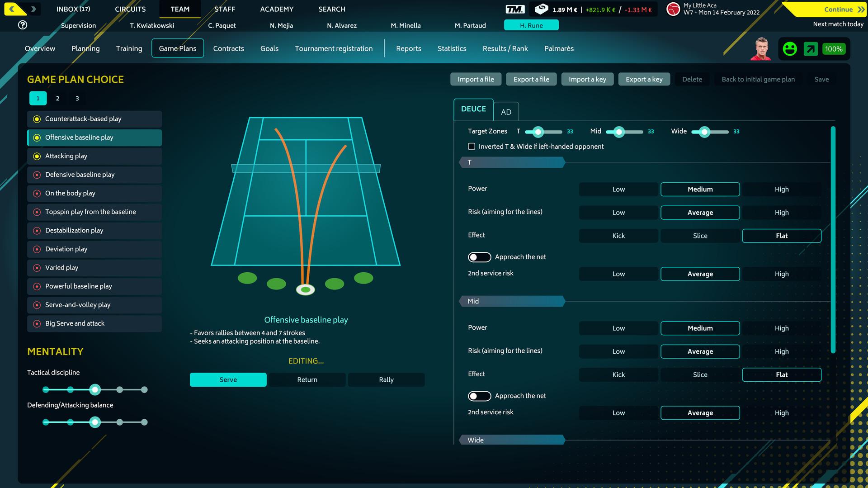Collapse the Mid section header
The width and height of the screenshot is (868, 488).
(511, 301)
